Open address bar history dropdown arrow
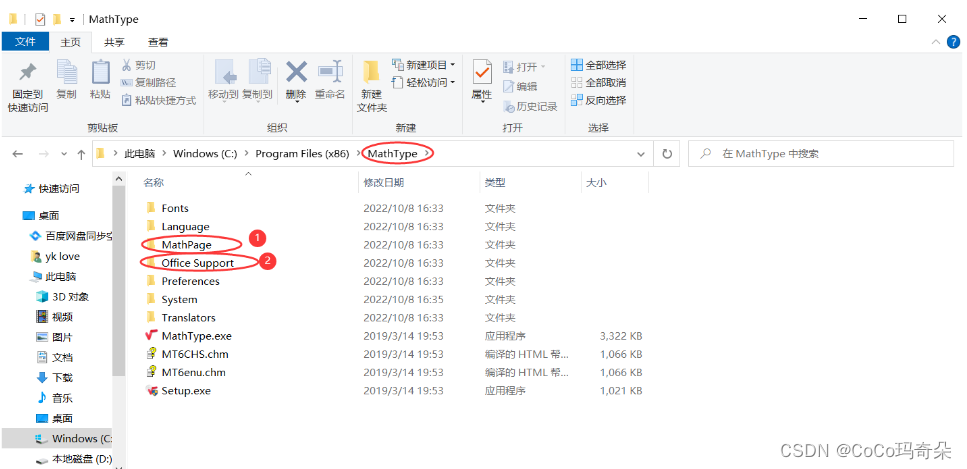 coord(641,154)
